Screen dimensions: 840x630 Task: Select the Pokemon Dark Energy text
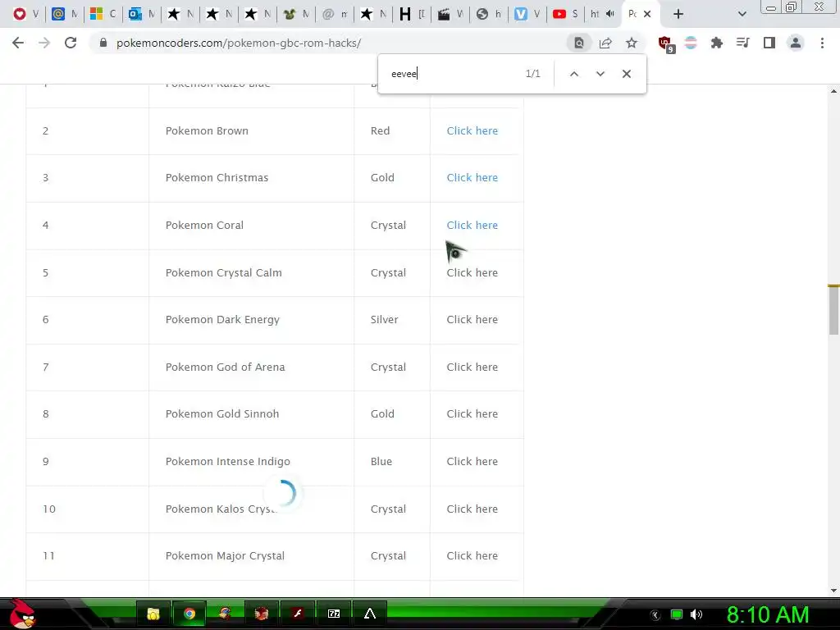point(222,319)
